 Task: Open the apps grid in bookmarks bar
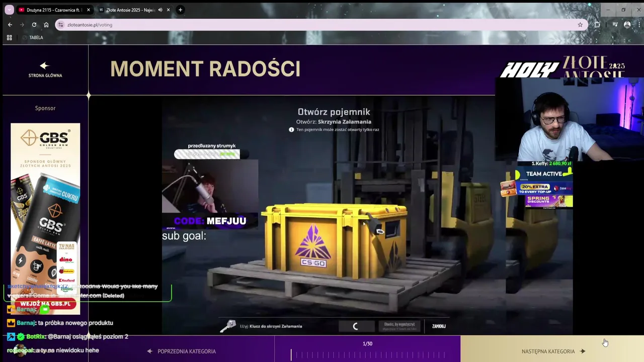pos(9,38)
